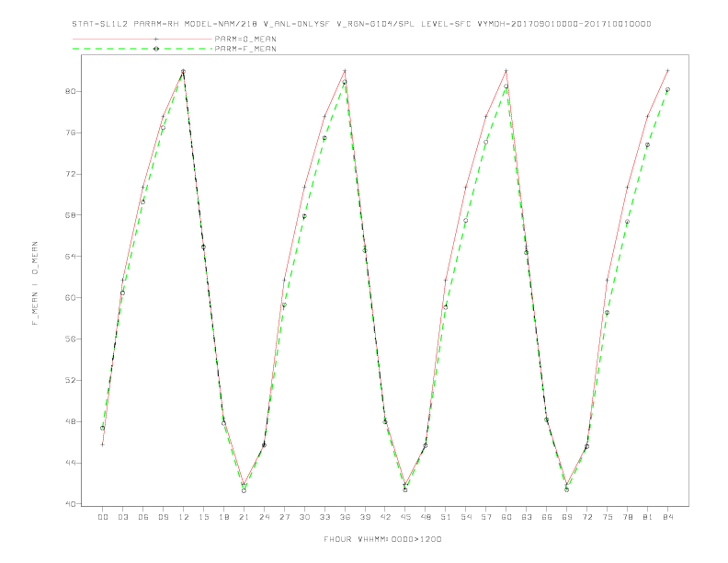This screenshot has width=728, height=563.
Task: Click the x-axis forecast hour label 09
Action: (163, 517)
